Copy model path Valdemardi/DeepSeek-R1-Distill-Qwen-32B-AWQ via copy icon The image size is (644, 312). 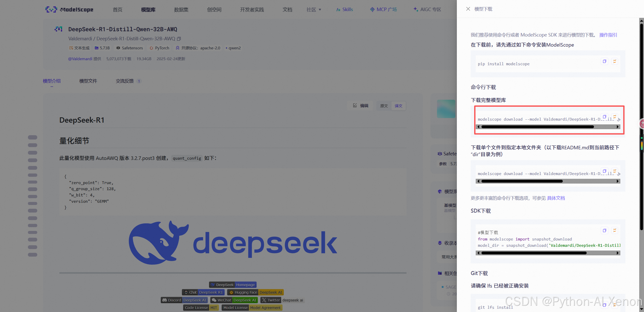click(179, 39)
